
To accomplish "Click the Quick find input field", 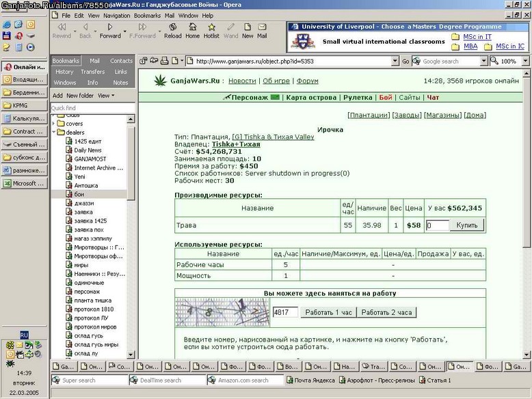I will (x=92, y=108).
